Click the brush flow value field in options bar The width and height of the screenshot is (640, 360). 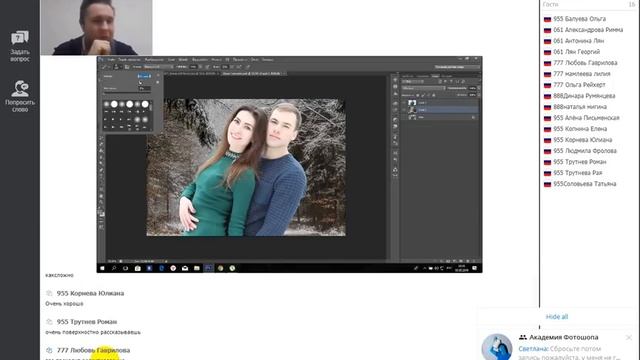[x=225, y=67]
